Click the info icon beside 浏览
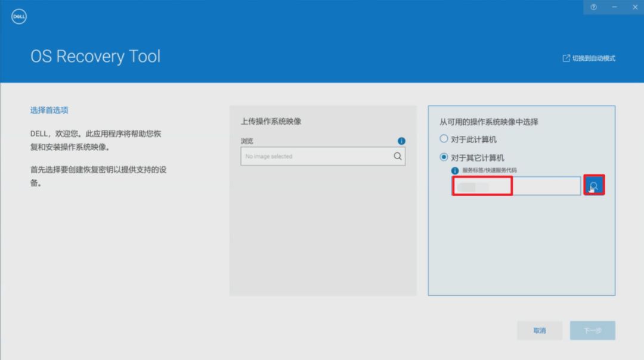 click(x=401, y=141)
